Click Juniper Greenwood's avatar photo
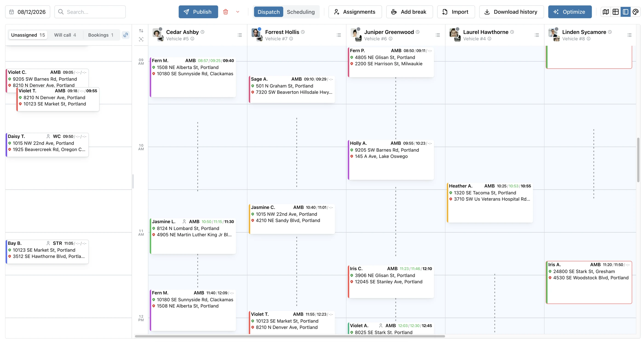The image size is (644, 342). [x=355, y=33]
